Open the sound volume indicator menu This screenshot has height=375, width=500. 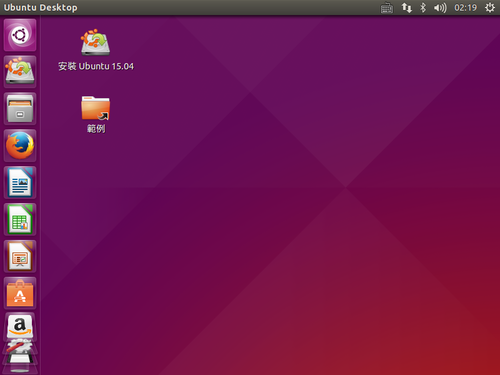[x=440, y=8]
